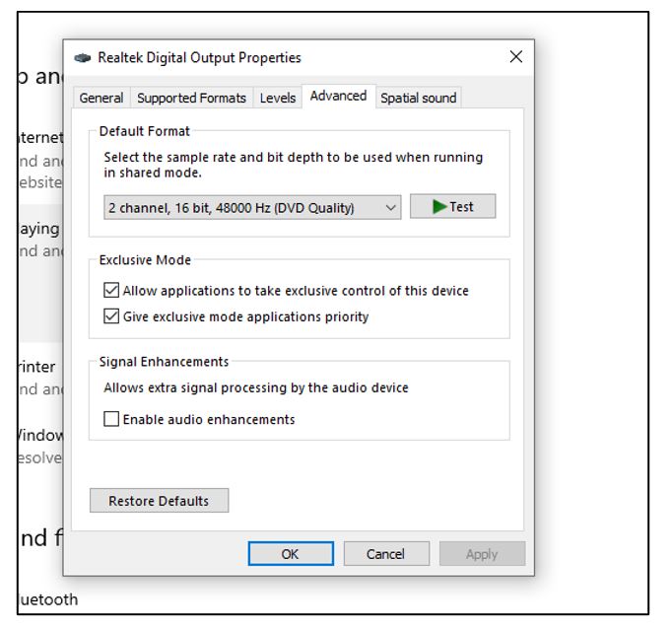
Task: Go to the Levels tab
Action: pos(278,98)
